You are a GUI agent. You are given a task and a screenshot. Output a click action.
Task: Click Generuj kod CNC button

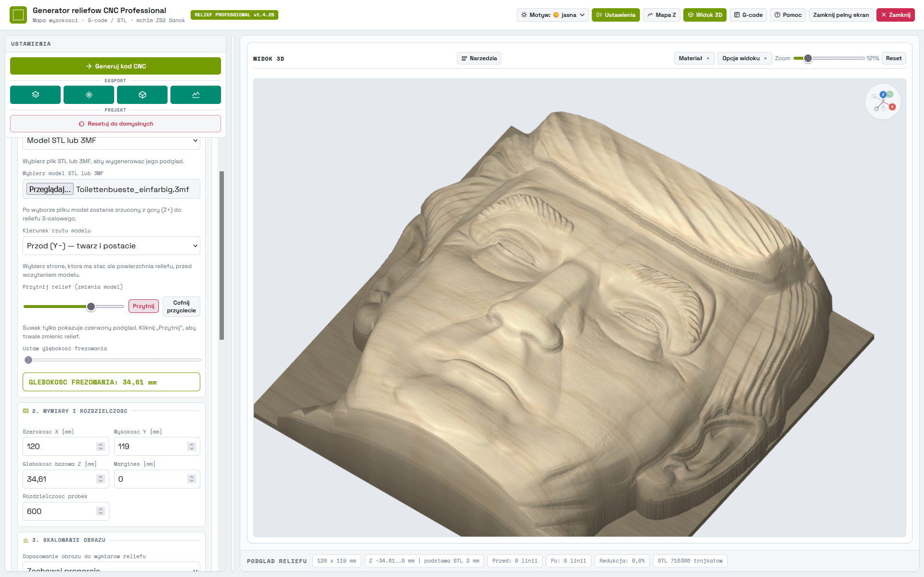click(x=116, y=66)
